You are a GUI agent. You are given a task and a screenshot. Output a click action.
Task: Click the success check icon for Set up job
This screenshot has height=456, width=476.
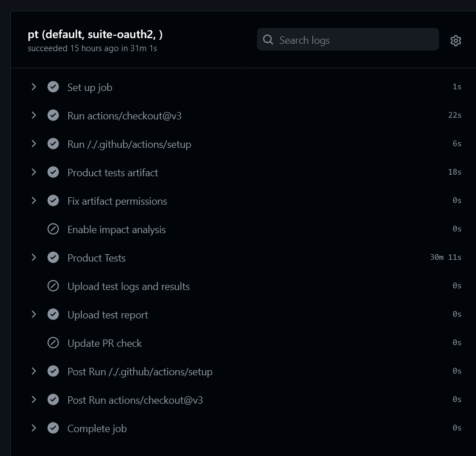53,87
